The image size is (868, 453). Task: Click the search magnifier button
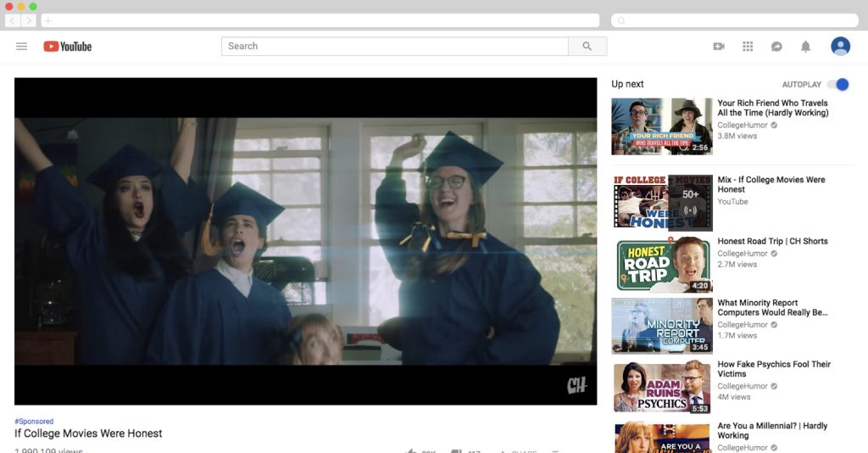(x=587, y=47)
